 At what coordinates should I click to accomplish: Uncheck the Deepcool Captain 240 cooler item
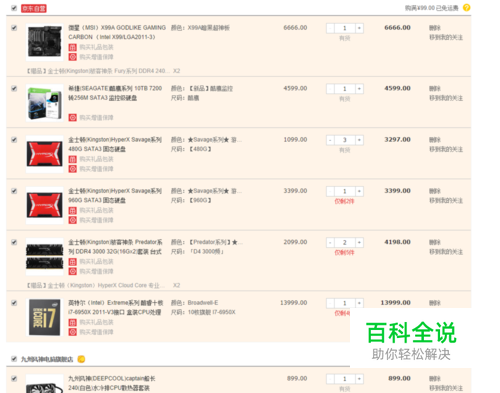[14, 379]
